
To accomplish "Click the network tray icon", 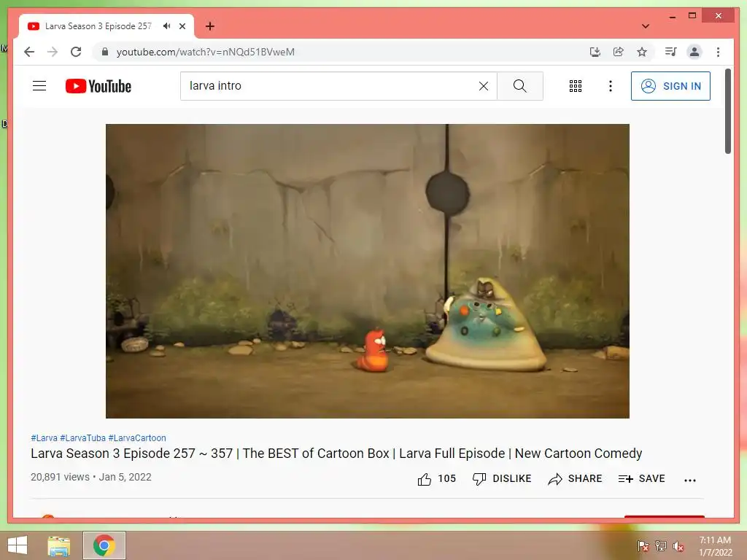I will click(x=661, y=546).
